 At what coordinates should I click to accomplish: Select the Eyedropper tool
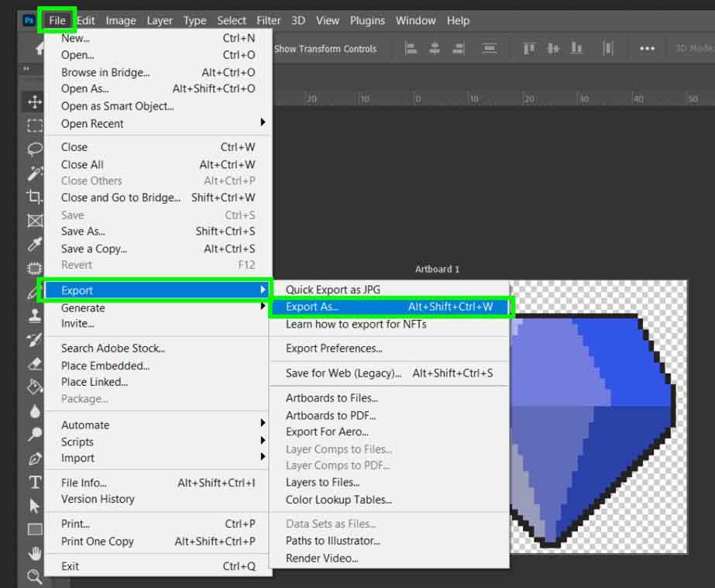[x=35, y=245]
